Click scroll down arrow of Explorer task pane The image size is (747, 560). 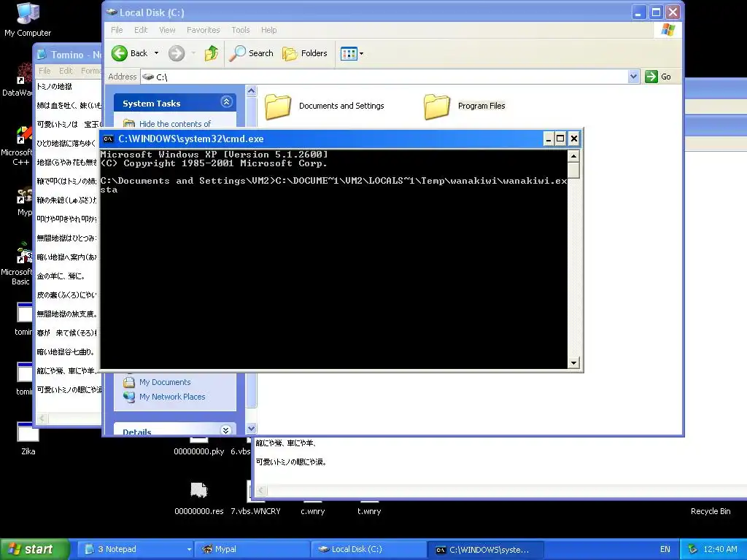(252, 428)
